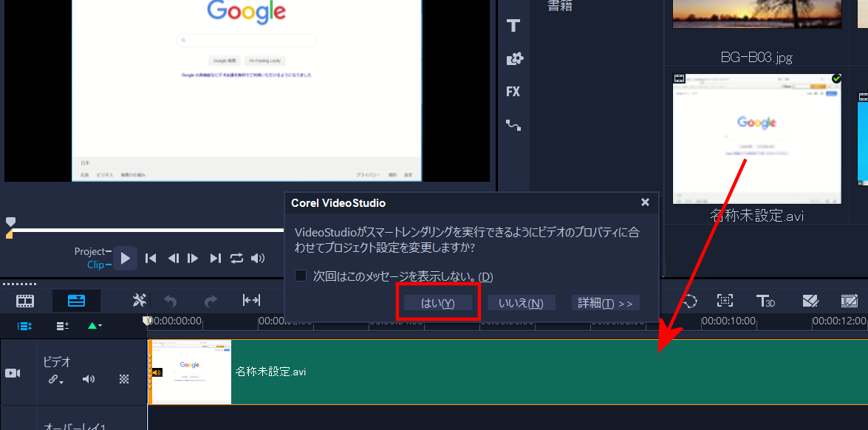
Task: Click the orange mark-in trim handle
Action: 10,236
